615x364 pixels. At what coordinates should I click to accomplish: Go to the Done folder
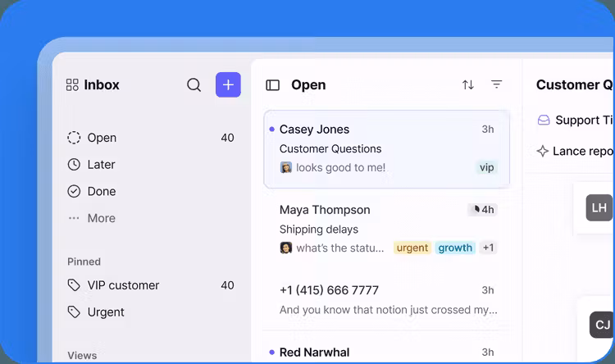point(101,192)
